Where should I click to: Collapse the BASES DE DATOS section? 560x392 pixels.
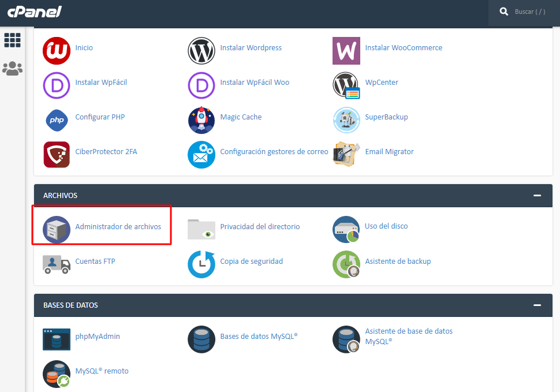pyautogui.click(x=537, y=305)
